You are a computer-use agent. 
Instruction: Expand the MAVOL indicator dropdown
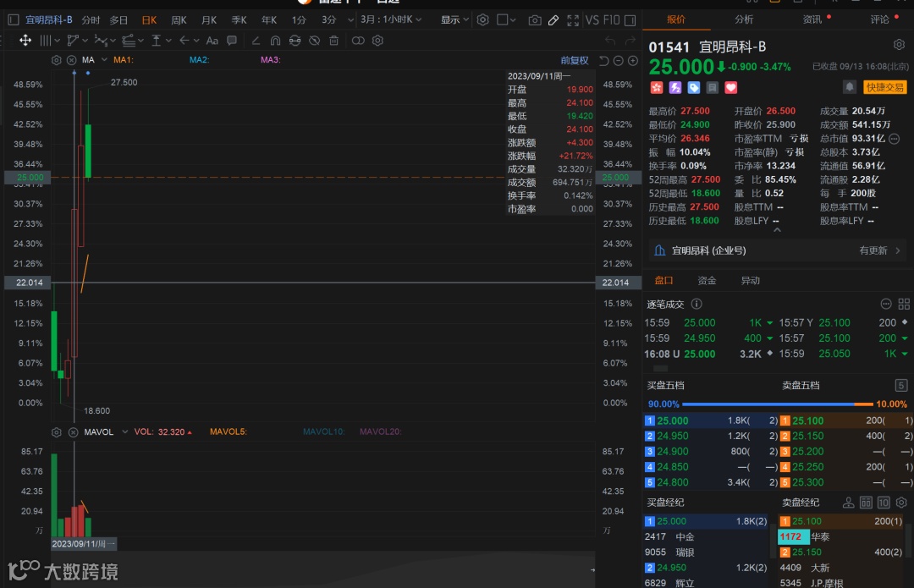(124, 431)
